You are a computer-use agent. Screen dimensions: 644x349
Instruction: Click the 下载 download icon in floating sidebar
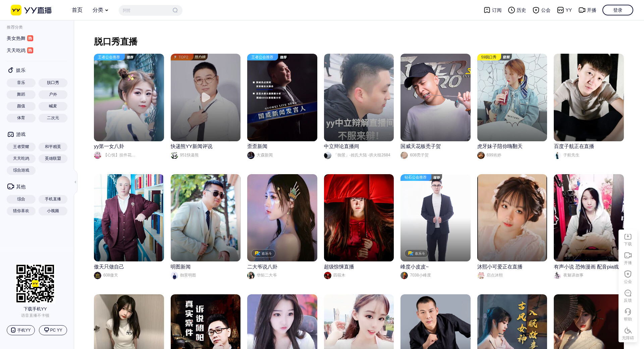(x=628, y=240)
